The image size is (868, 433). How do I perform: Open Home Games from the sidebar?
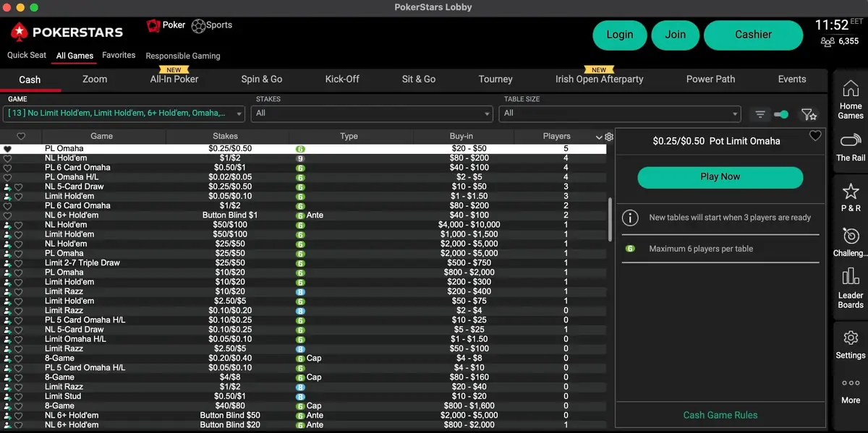pyautogui.click(x=850, y=100)
